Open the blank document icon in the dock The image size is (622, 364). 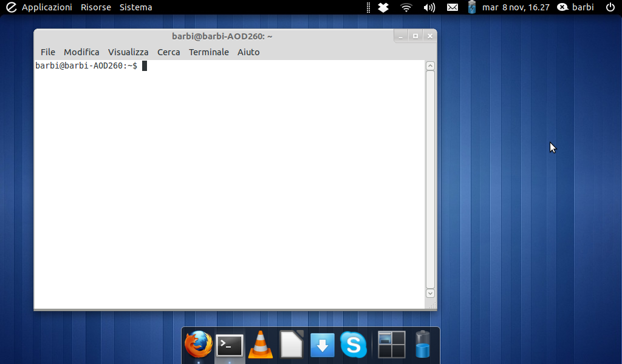(292, 344)
